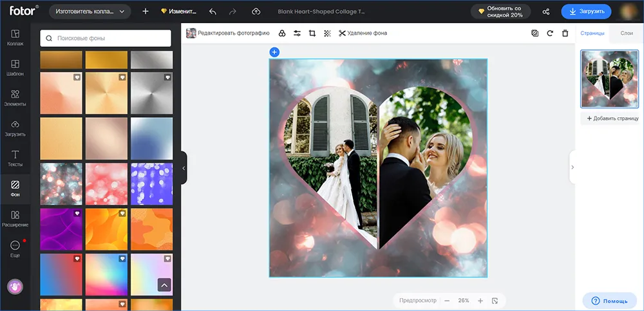Collapse the right pages panel arrow

coord(572,167)
